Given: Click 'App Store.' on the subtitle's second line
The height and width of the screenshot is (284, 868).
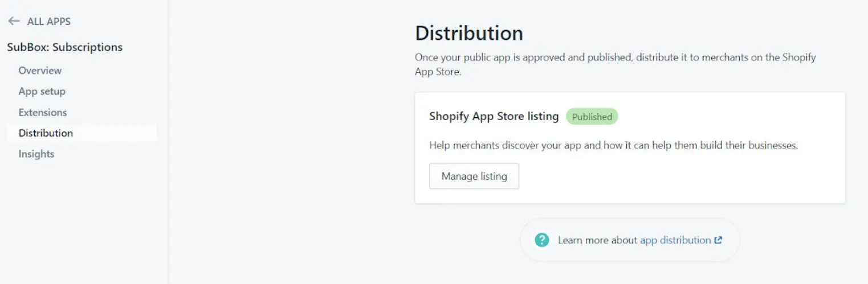Looking at the screenshot, I should pyautogui.click(x=438, y=72).
